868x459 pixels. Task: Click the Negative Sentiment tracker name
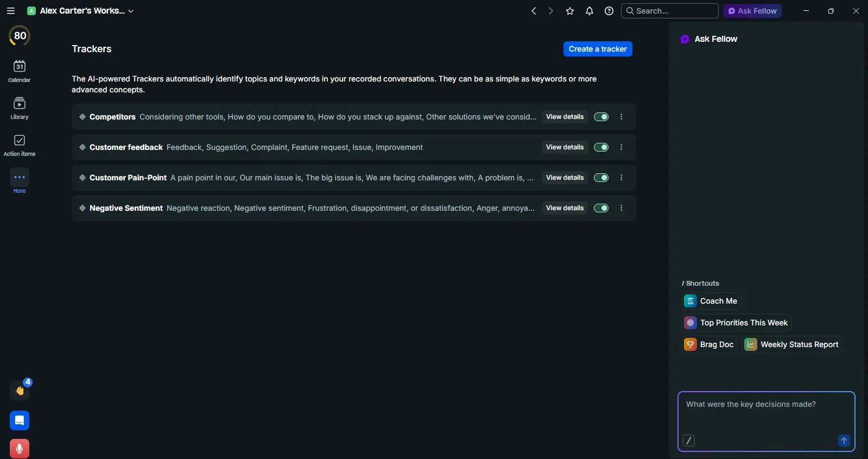tap(126, 208)
